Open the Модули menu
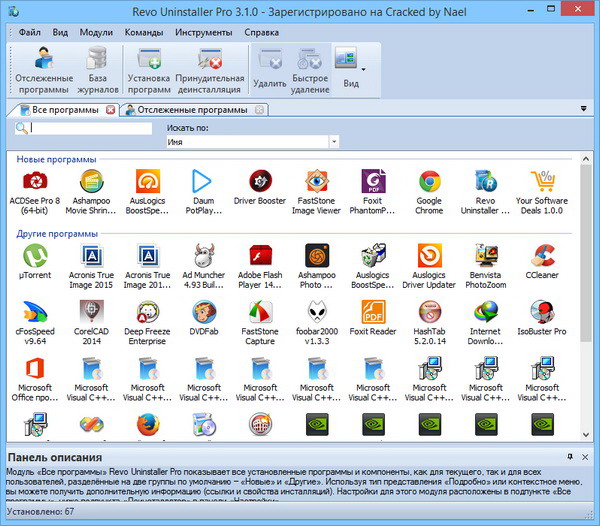 [95, 32]
